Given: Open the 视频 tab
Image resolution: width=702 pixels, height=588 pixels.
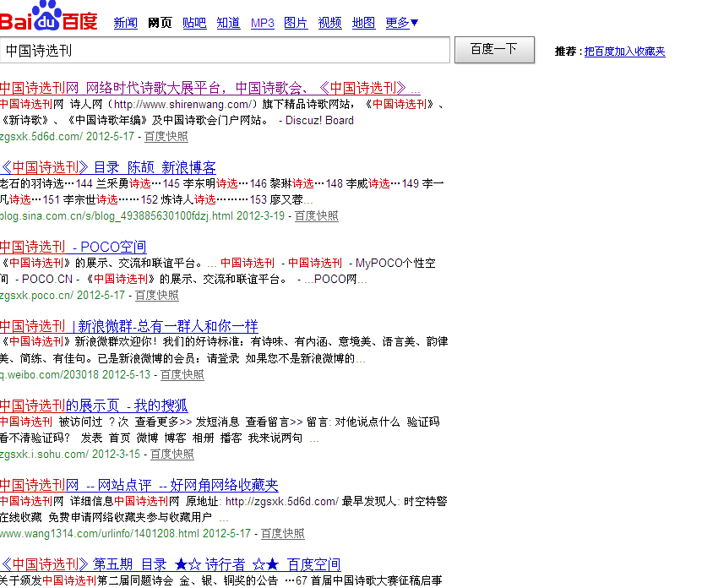Looking at the screenshot, I should tap(330, 23).
